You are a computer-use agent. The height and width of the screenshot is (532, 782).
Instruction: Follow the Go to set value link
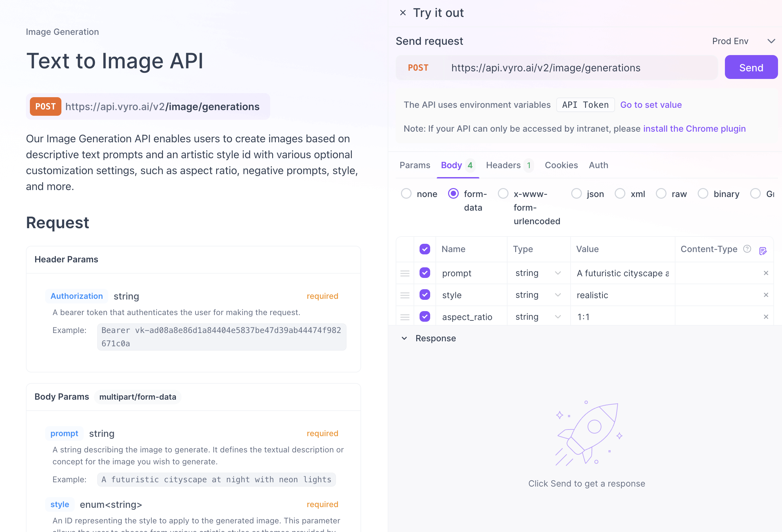coord(651,105)
